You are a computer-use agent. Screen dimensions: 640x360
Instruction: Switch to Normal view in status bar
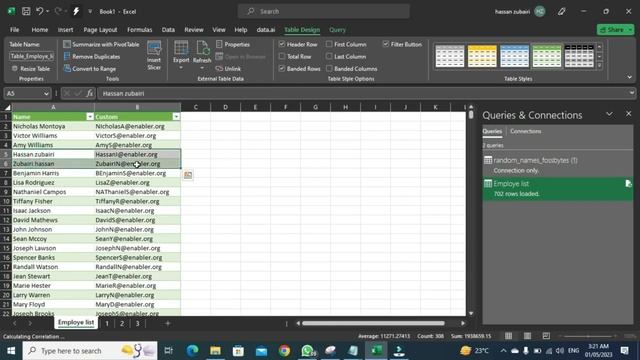coord(508,336)
